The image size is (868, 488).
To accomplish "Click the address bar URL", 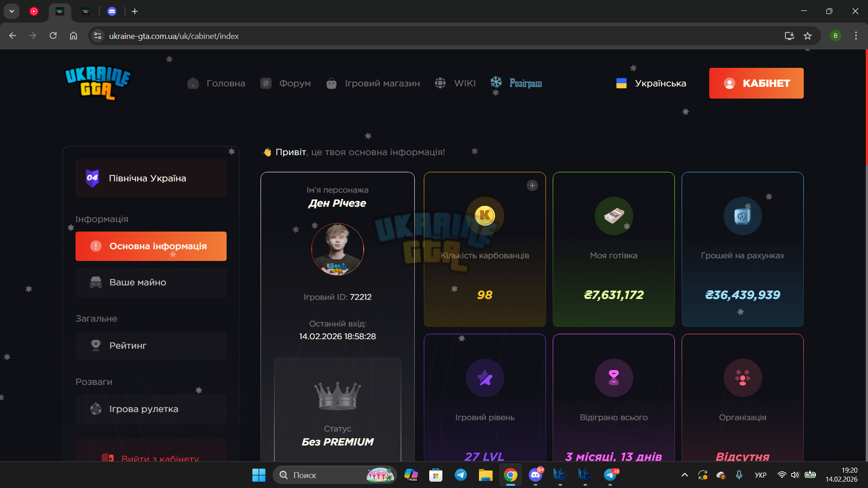I will click(174, 36).
